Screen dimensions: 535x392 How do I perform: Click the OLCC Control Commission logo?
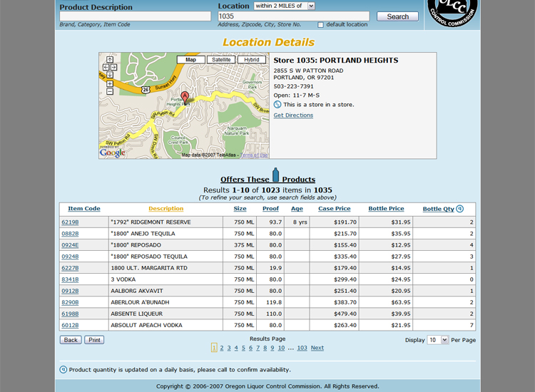452,12
